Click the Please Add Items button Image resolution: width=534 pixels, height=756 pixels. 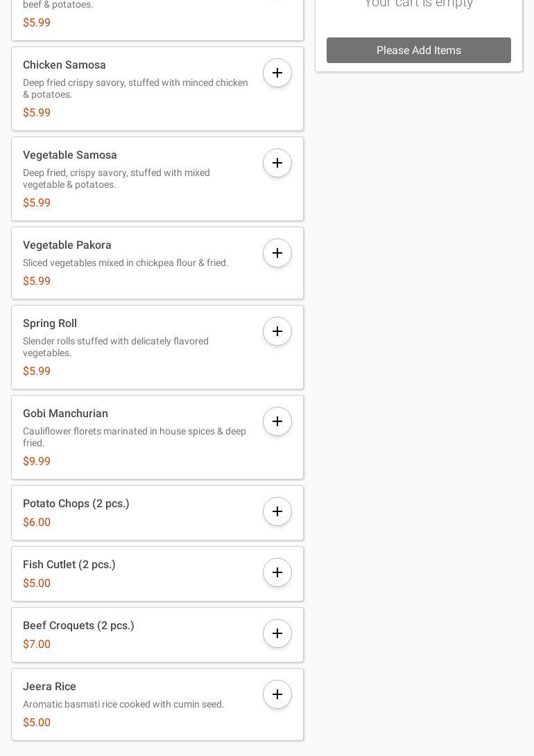[x=419, y=51]
